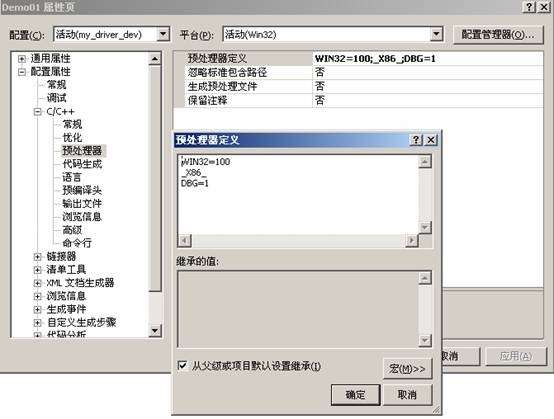Viewport: 554px width, 419px height.
Task: Click tree panel scrollbar down arrow
Action: click(155, 331)
